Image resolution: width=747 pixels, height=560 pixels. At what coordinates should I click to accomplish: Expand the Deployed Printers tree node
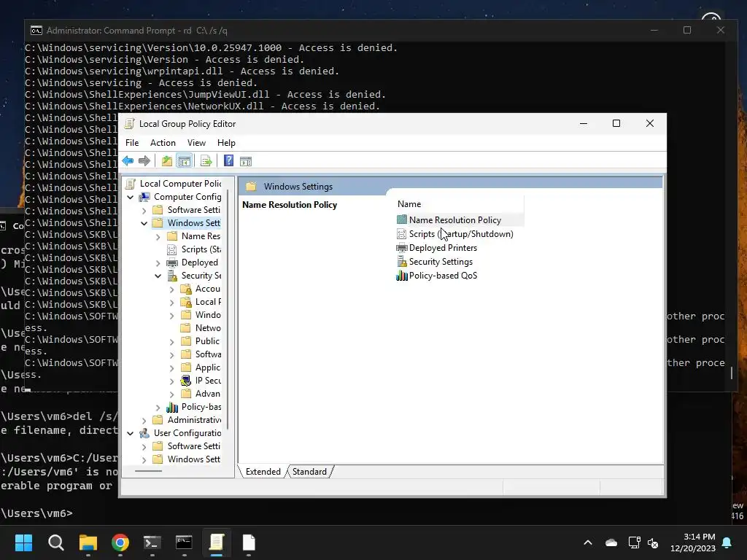(x=158, y=262)
